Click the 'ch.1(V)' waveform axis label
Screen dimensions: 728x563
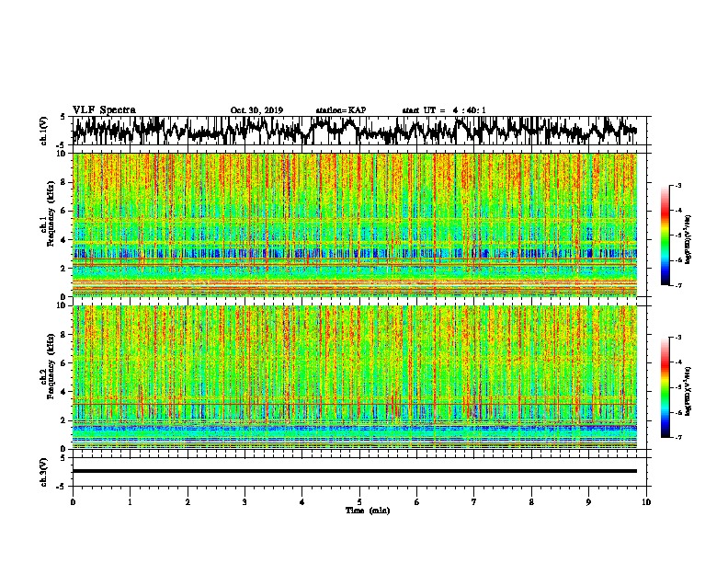[43, 131]
